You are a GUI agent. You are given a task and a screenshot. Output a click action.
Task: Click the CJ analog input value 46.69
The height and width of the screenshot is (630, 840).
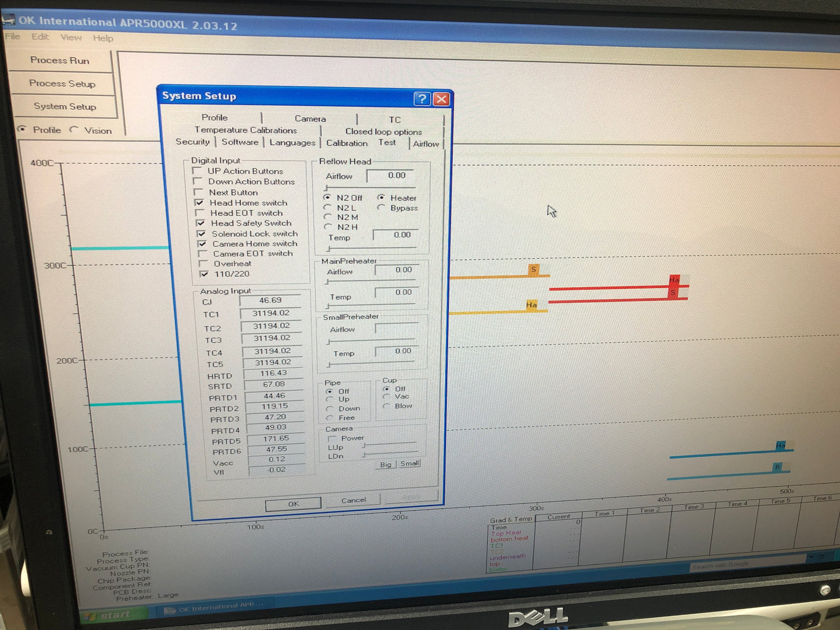coord(270,300)
